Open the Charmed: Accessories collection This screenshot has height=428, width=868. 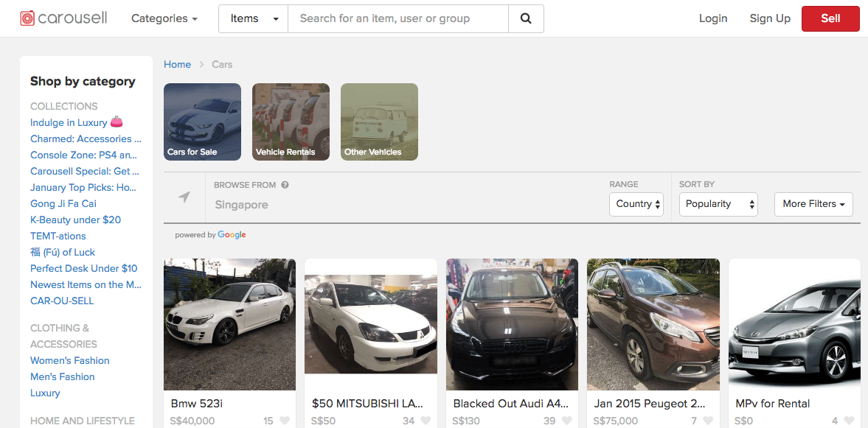[x=86, y=138]
